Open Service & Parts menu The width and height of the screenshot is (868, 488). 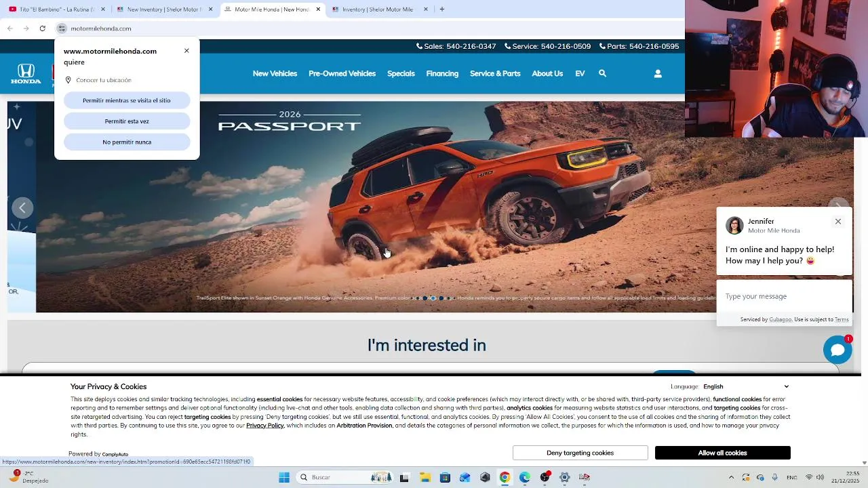(495, 73)
